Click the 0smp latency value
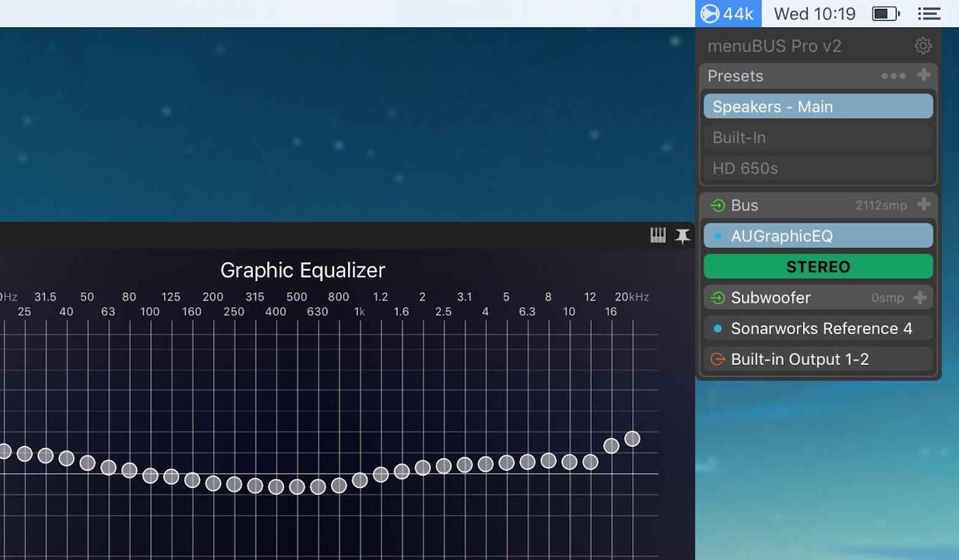 [x=888, y=298]
